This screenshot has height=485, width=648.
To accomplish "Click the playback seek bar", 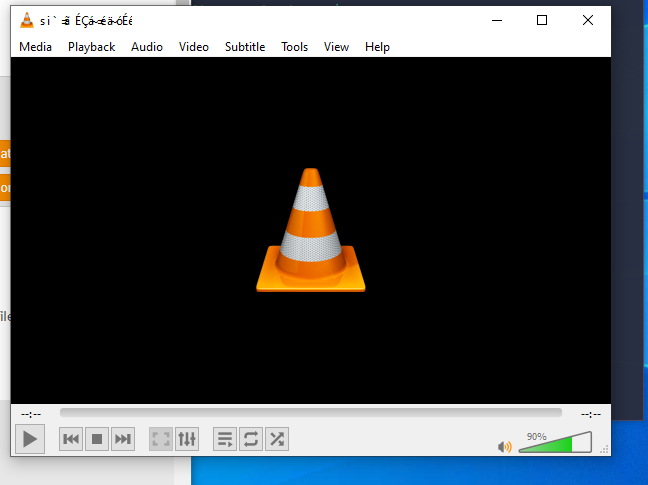I will pyautogui.click(x=311, y=412).
